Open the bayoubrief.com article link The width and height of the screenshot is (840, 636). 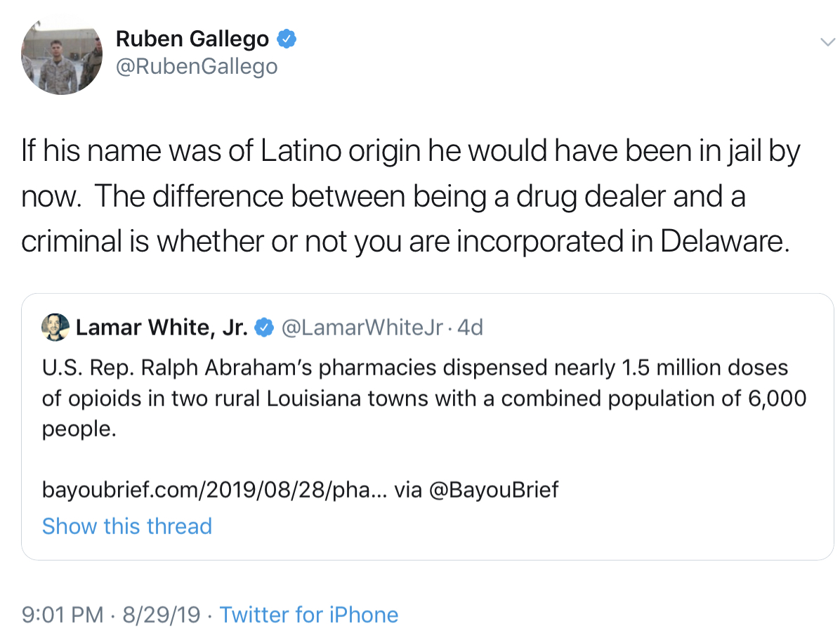tap(214, 489)
